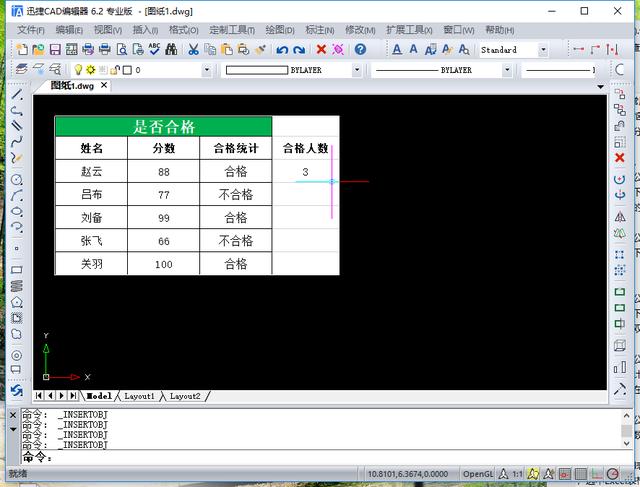Expand the document tab list arrow
The image size is (640, 487).
600,87
